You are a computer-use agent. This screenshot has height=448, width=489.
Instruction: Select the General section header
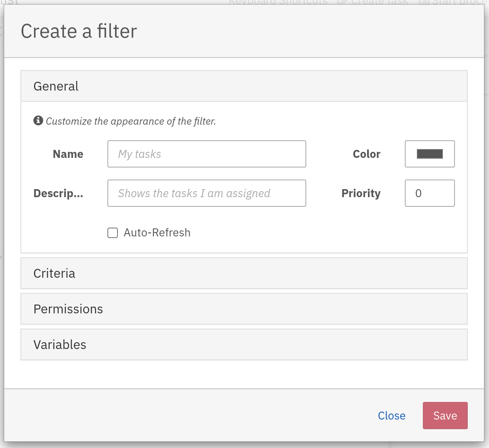pos(56,86)
